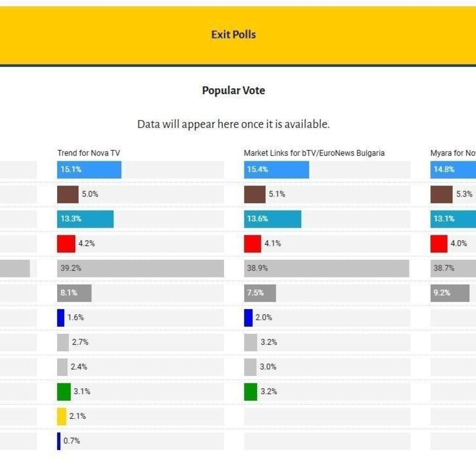This screenshot has width=476, height=476.
Task: Click the 'Trend for Nova TV' poll label
Action: point(89,153)
